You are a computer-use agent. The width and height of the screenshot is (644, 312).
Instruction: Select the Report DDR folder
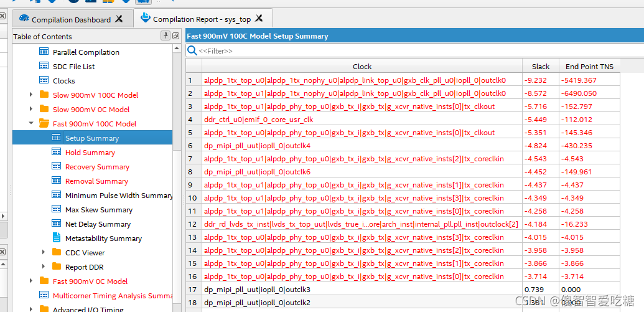point(84,267)
